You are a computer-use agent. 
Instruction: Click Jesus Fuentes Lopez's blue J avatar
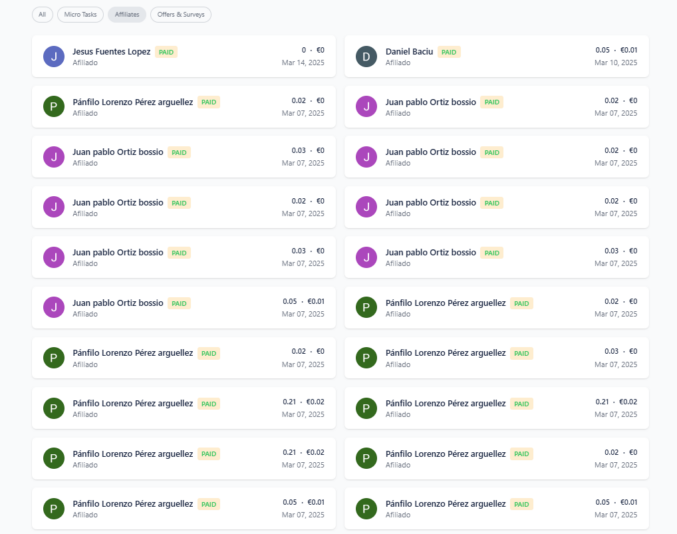54,57
